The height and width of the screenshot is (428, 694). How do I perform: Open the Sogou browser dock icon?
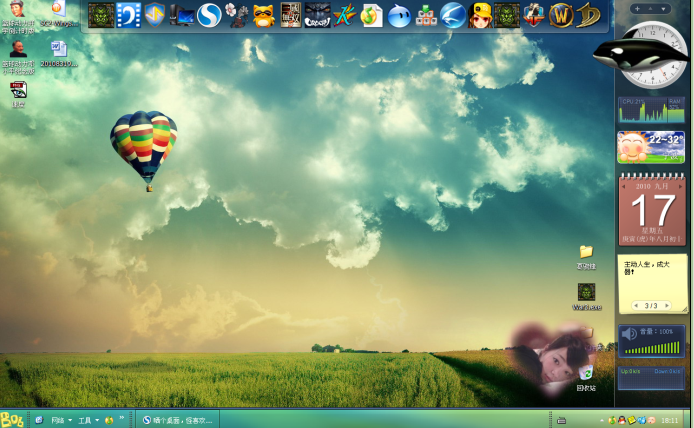tap(209, 15)
